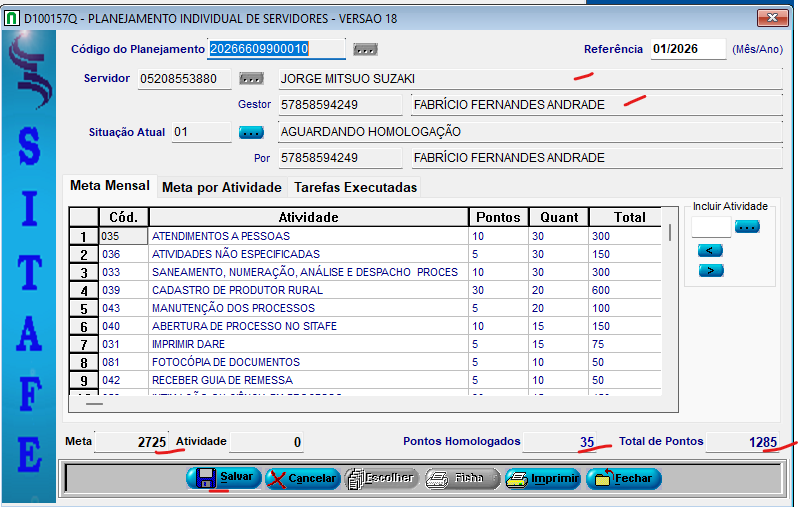Click the right arrow under Incluir Atividade
The height and width of the screenshot is (507, 799).
[x=710, y=271]
